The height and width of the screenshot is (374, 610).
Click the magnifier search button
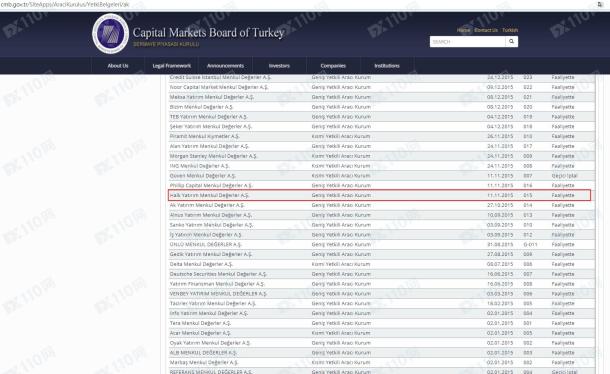tap(511, 41)
